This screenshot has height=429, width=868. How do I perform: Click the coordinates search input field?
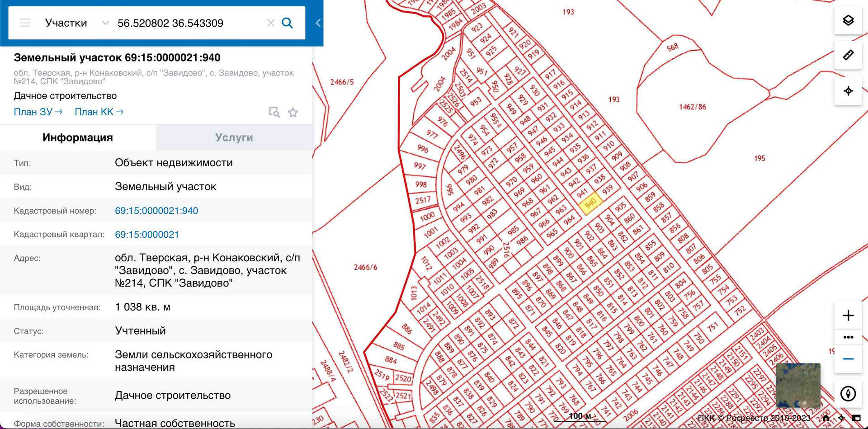coord(188,23)
